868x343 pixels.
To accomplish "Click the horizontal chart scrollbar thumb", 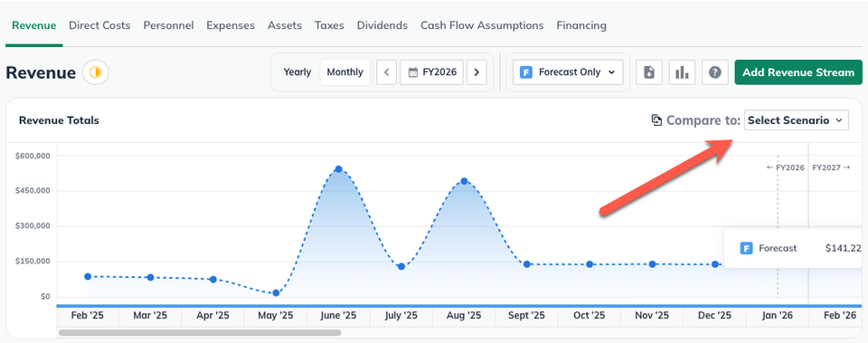I will click(x=200, y=333).
